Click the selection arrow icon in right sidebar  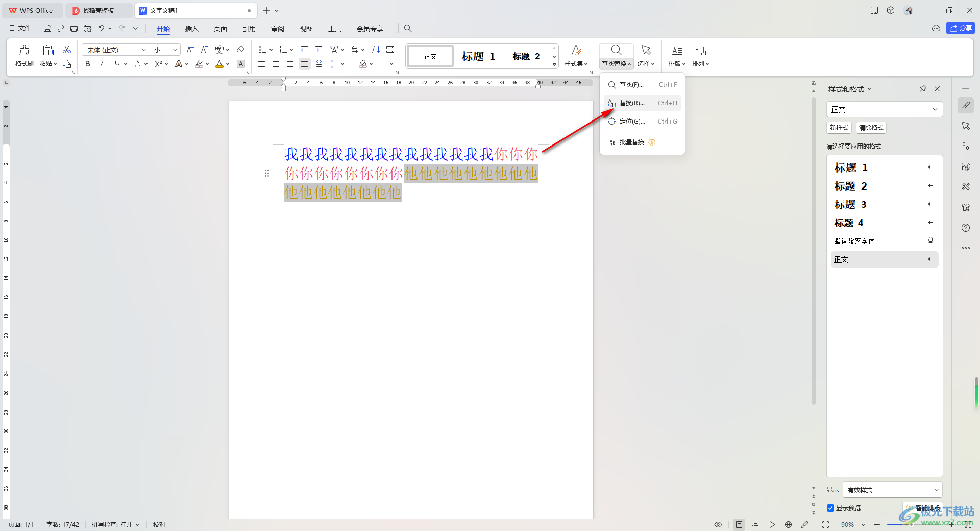966,126
